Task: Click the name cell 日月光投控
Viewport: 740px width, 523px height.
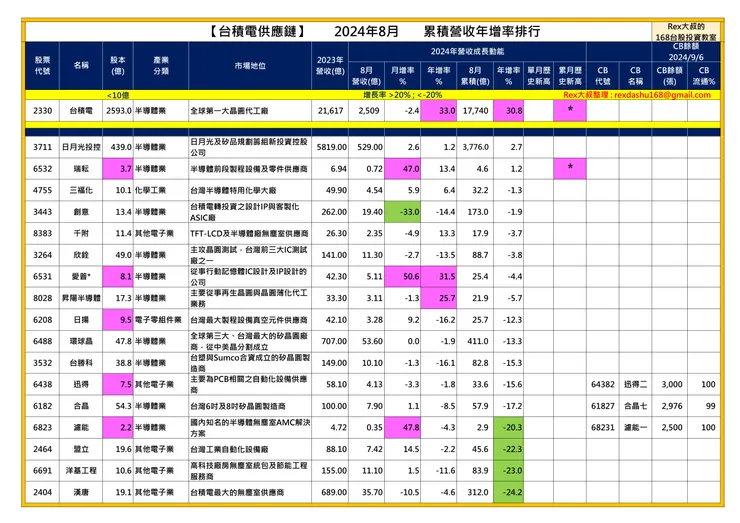Action: click(81, 147)
